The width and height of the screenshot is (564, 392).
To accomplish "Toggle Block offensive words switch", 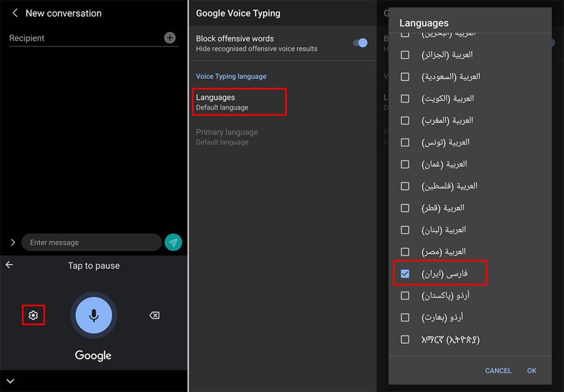I will pyautogui.click(x=360, y=43).
